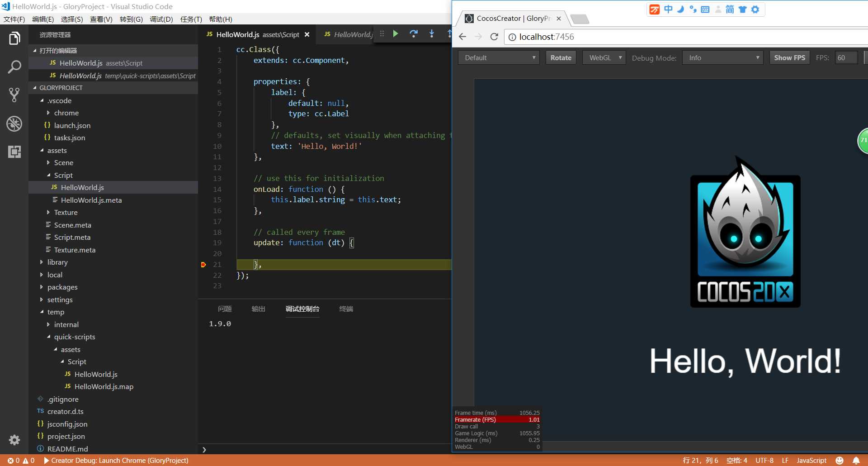The height and width of the screenshot is (466, 868).
Task: Open notifications bell in status bar
Action: point(856,461)
